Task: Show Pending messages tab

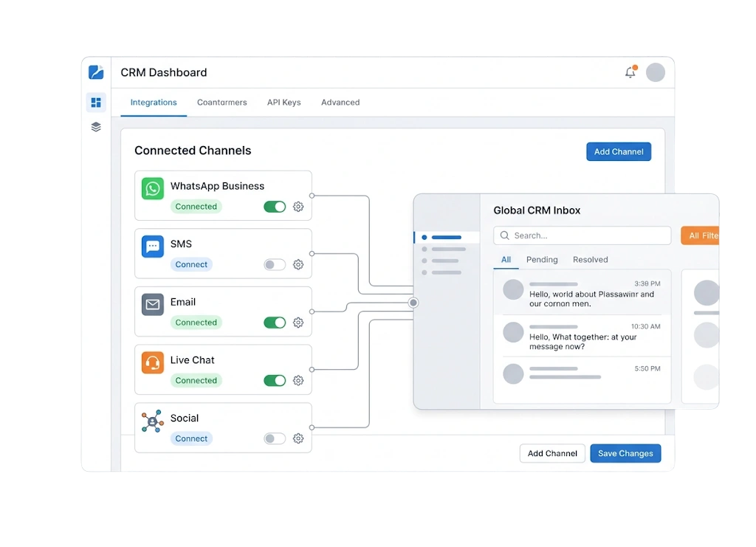Action: coord(542,259)
